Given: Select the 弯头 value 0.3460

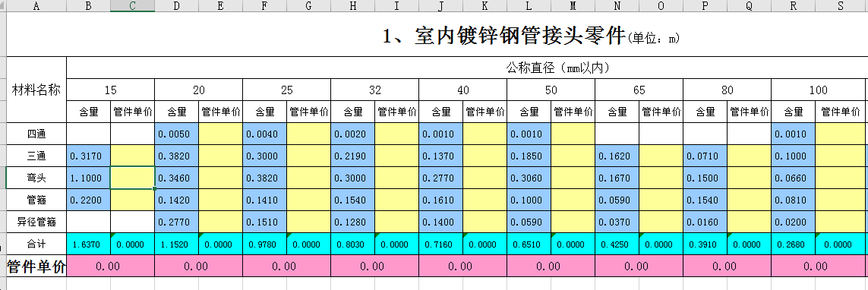Looking at the screenshot, I should (x=177, y=178).
